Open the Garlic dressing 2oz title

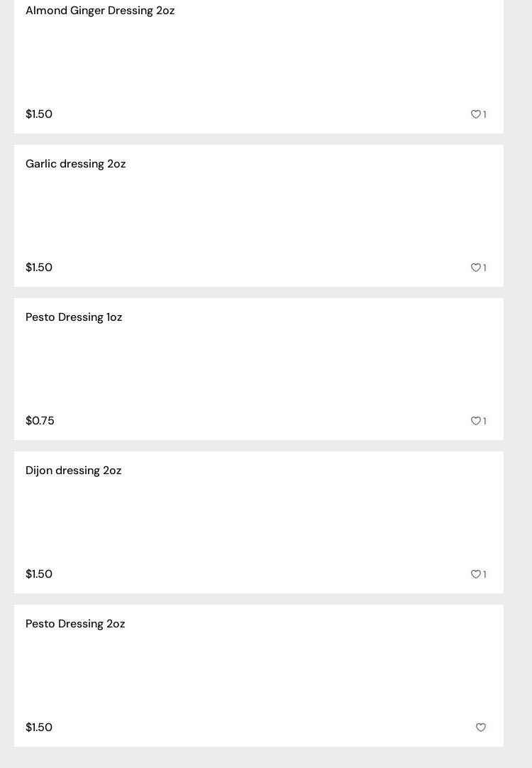coord(75,164)
